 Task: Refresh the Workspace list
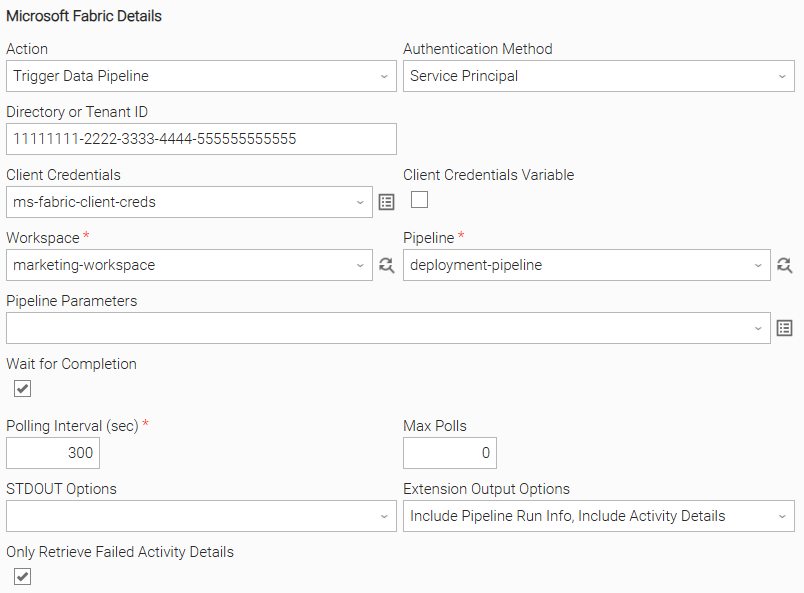click(x=386, y=265)
